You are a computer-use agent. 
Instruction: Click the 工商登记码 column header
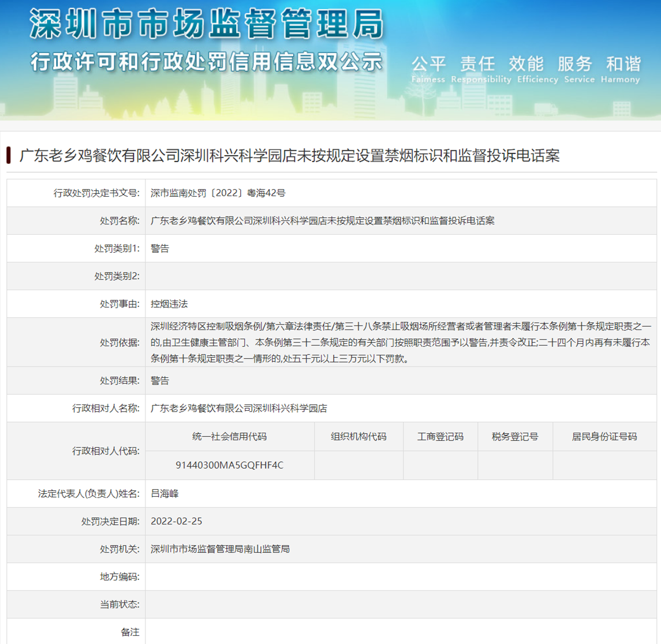pyautogui.click(x=440, y=437)
